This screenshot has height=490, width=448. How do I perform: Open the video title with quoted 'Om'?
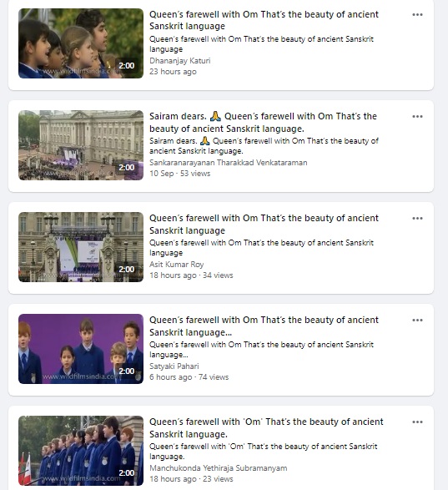(266, 428)
